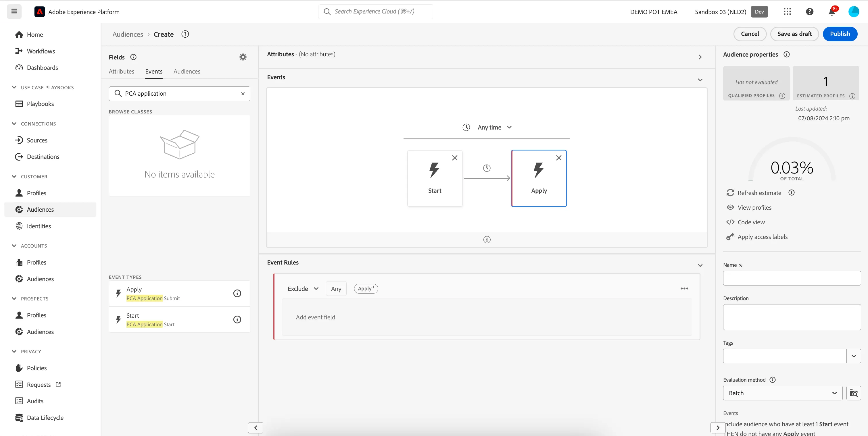Open the user profile avatar
868x436 pixels.
coord(854,12)
